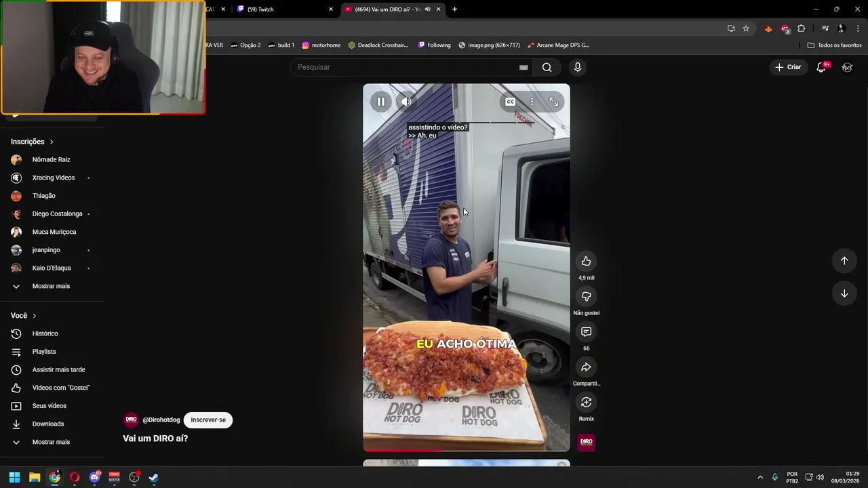The width and height of the screenshot is (868, 488).
Task: Expand the Inscrições section chevron
Action: tap(52, 142)
